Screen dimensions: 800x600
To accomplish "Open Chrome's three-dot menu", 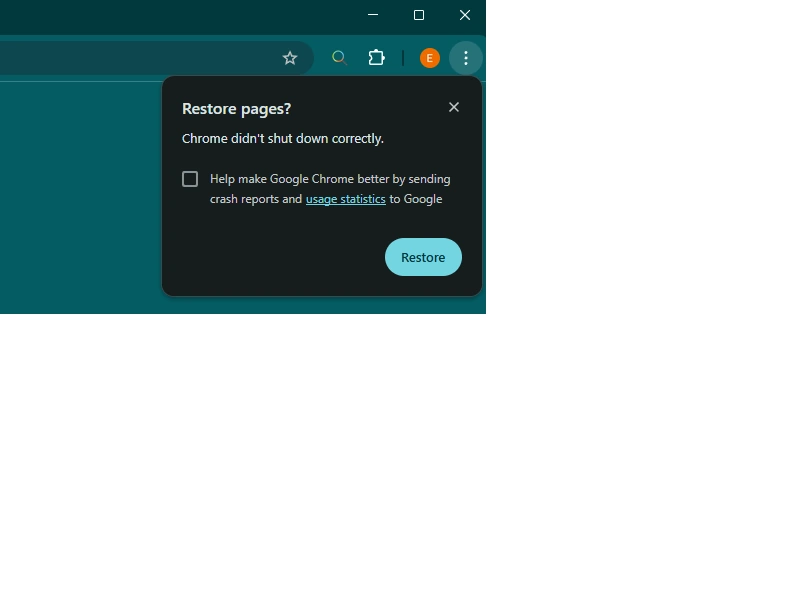I will pyautogui.click(x=466, y=58).
